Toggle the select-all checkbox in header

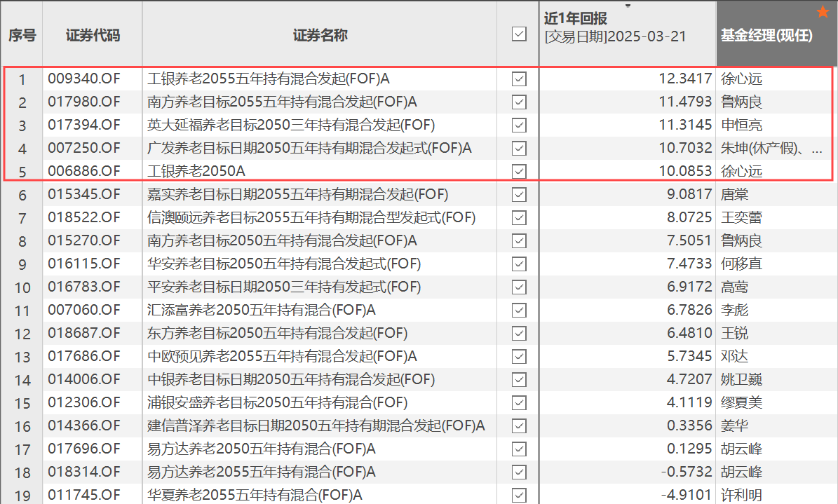click(519, 34)
